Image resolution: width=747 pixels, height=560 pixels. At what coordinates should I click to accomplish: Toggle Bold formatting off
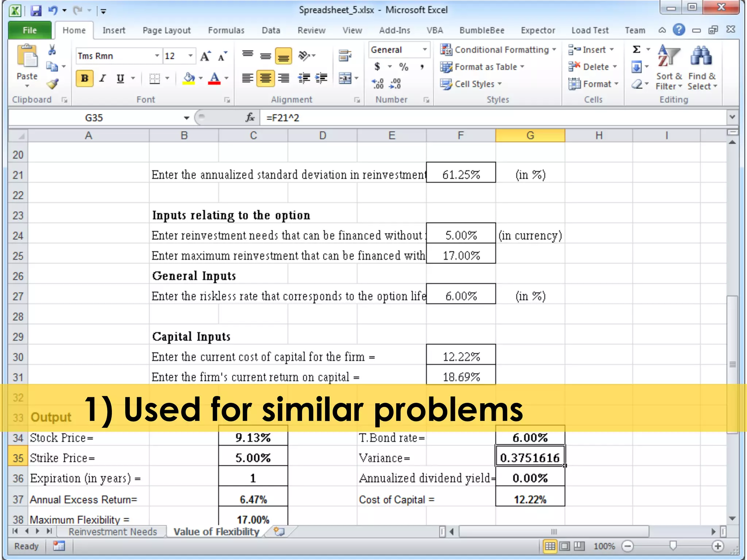pos(84,78)
